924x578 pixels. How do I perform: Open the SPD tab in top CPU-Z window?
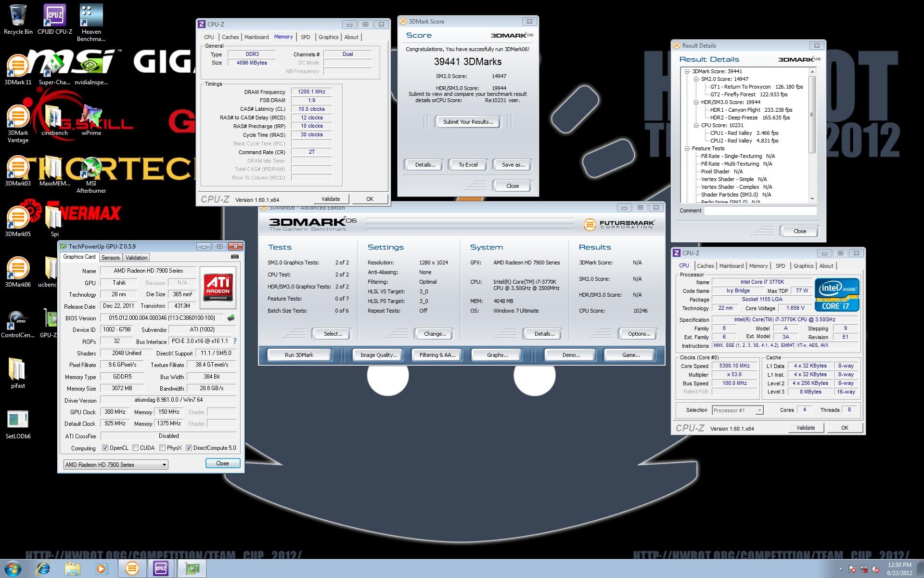[x=306, y=37]
